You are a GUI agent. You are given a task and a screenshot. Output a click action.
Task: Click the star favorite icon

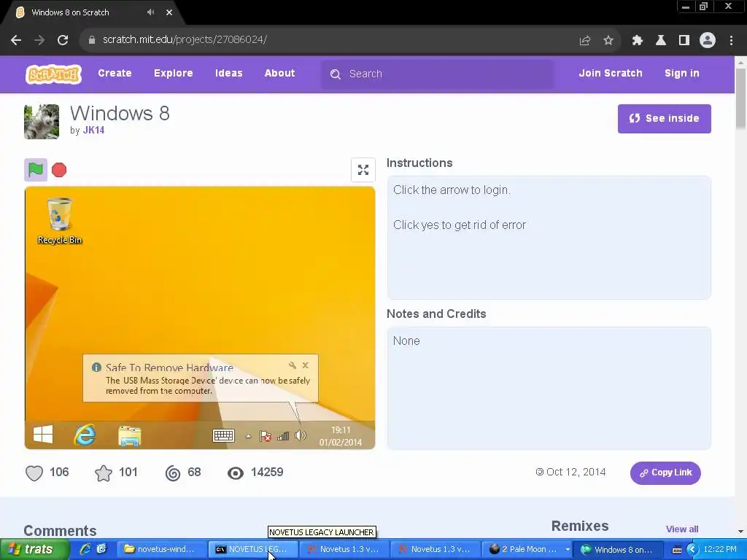104,472
